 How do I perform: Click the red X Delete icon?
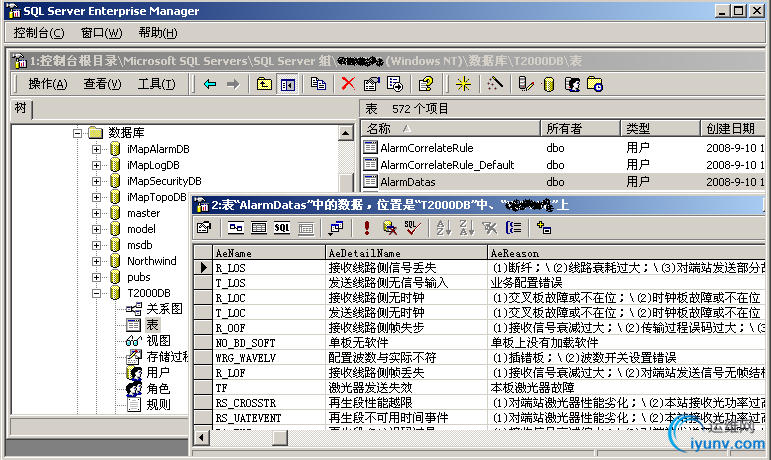(x=348, y=84)
